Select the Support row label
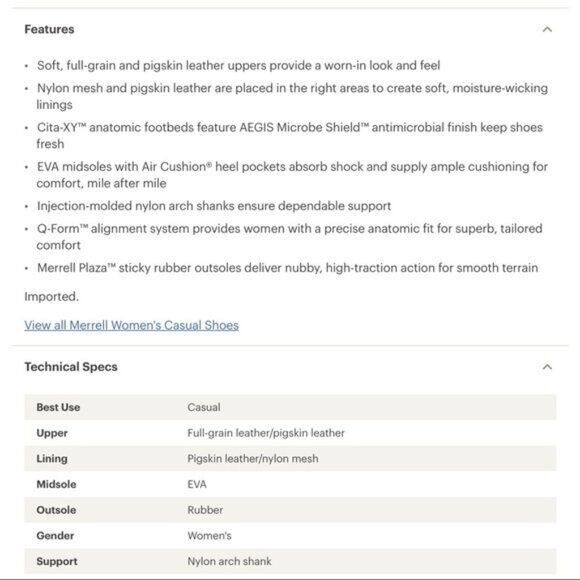Viewport: 580px width, 580px height. coord(57,562)
